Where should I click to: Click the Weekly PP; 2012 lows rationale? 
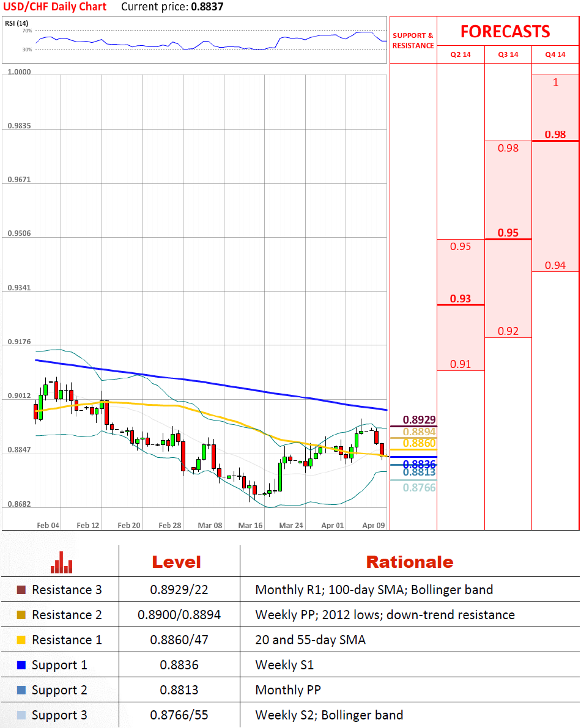pos(385,615)
